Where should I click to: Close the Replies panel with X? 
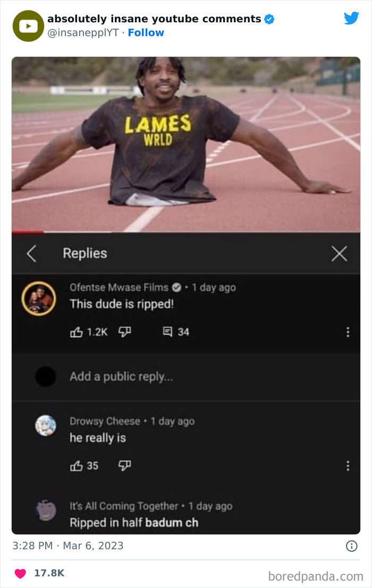[339, 254]
